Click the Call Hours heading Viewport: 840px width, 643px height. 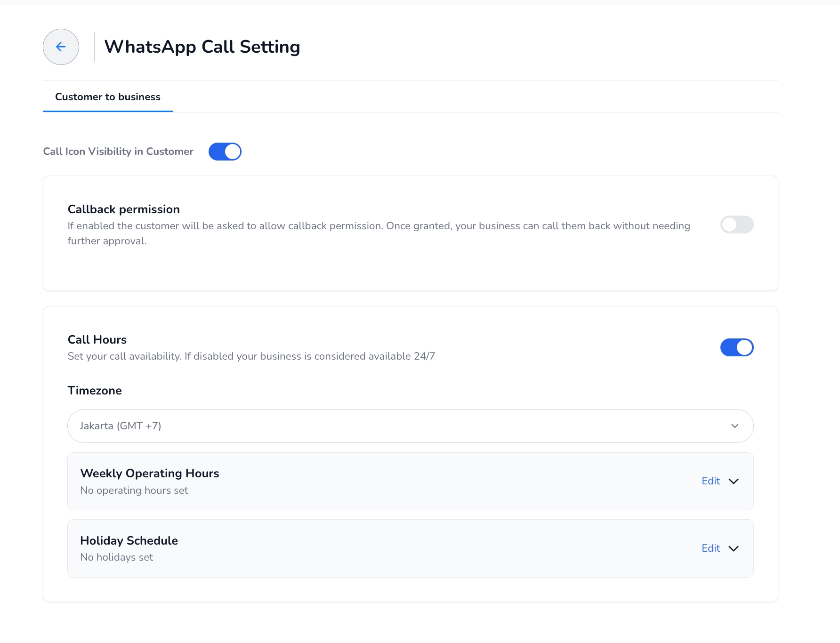point(97,340)
